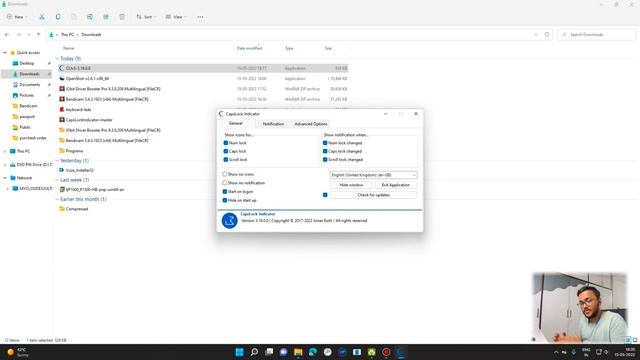The height and width of the screenshot is (360, 640).
Task: Sort files by Type column header
Action: 289,48
